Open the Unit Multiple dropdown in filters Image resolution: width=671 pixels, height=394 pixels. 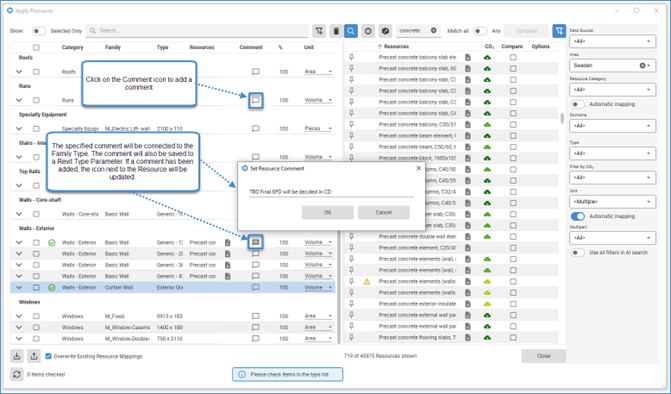coord(612,201)
